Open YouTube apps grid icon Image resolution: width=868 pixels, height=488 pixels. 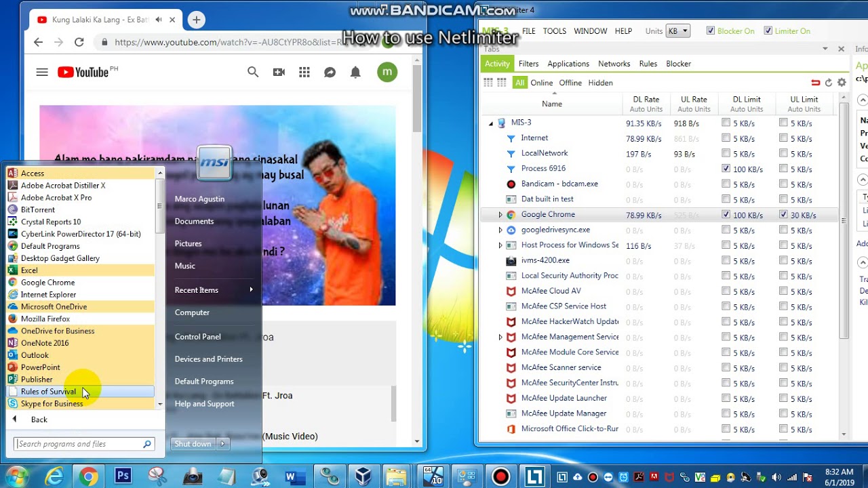click(x=304, y=73)
